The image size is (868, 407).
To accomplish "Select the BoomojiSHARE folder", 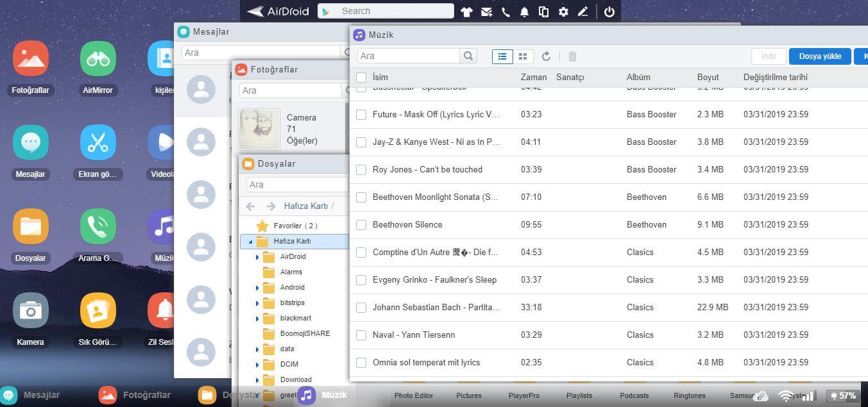I will (x=305, y=334).
